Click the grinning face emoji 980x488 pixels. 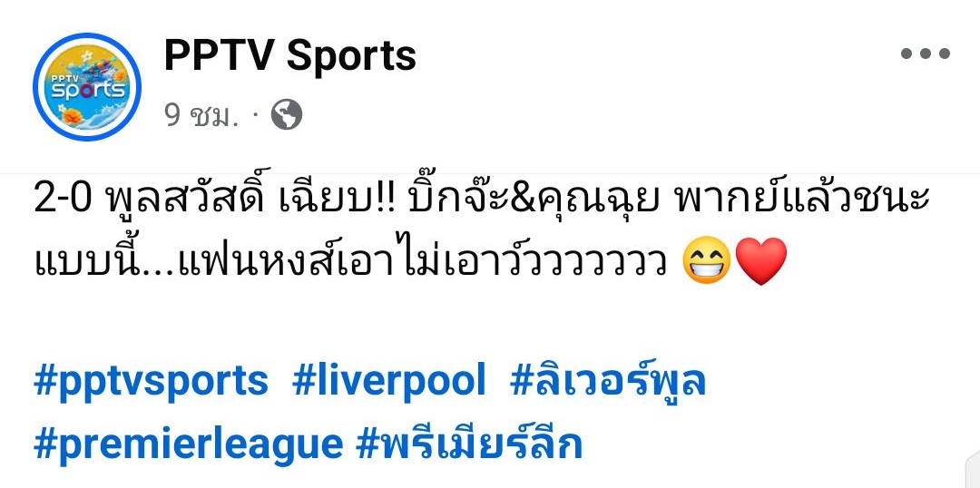(x=707, y=261)
